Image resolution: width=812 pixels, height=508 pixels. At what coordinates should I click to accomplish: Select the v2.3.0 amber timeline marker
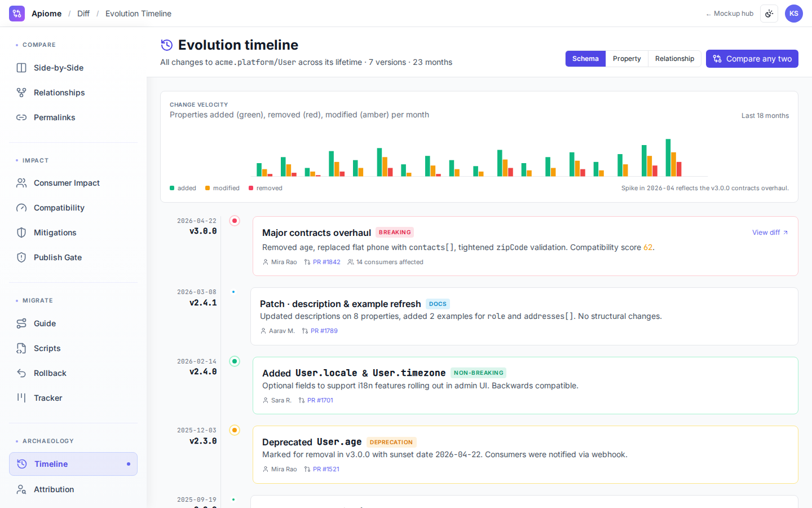(x=235, y=430)
